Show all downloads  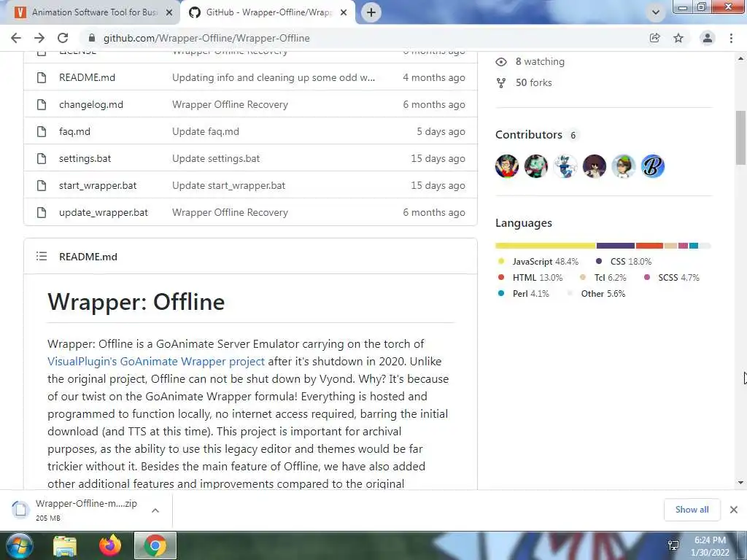(x=692, y=510)
